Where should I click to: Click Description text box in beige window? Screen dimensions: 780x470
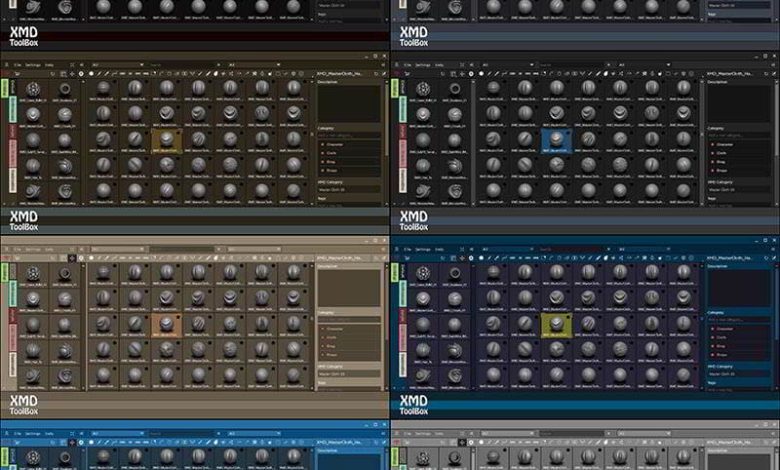coord(349,288)
